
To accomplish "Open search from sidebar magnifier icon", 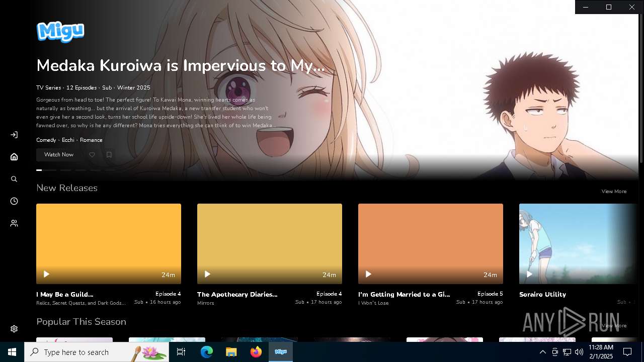I will pos(14,179).
